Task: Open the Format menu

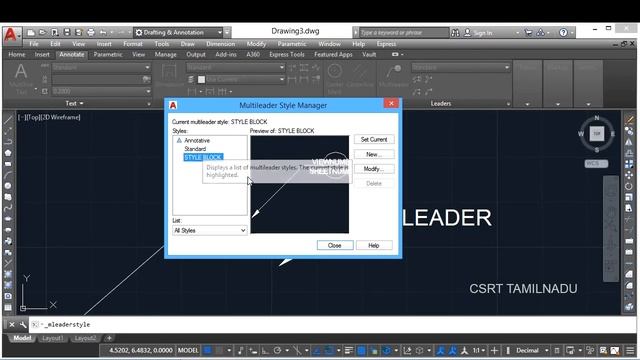Action: pos(133,44)
